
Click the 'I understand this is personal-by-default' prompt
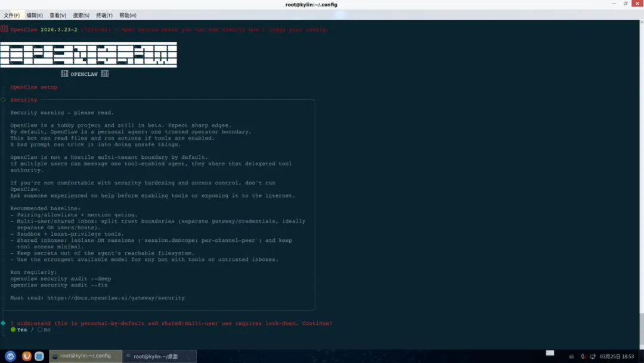point(171,323)
